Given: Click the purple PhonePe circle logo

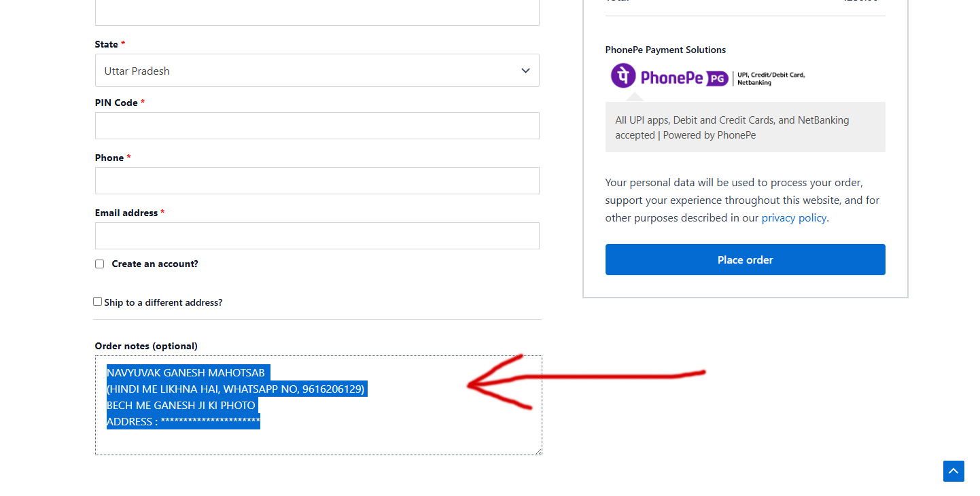Looking at the screenshot, I should (x=623, y=76).
